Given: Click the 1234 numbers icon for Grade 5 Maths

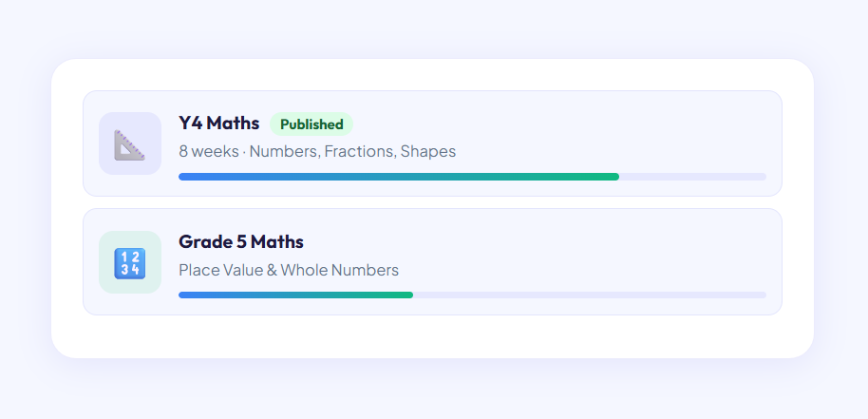Looking at the screenshot, I should pyautogui.click(x=130, y=262).
